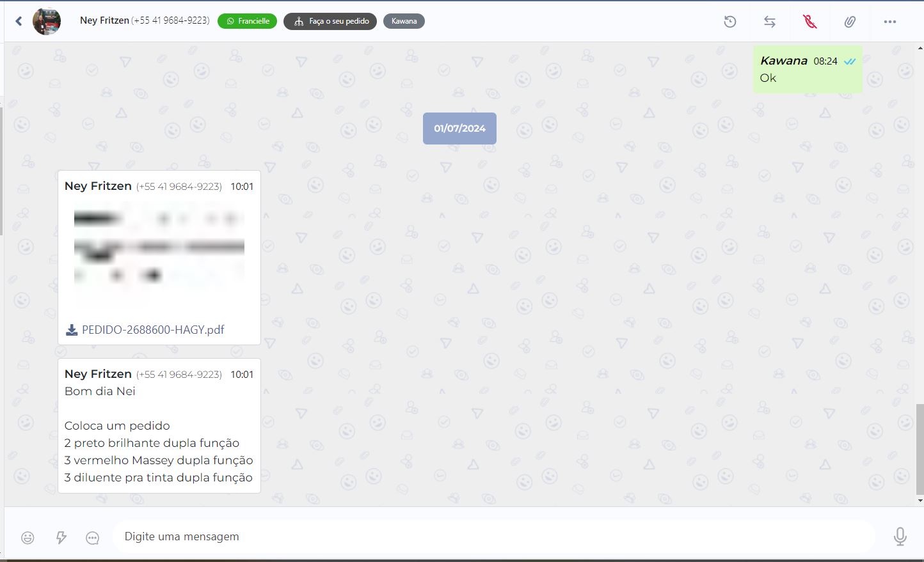
Task: Click the Kawana tag in header
Action: click(404, 21)
